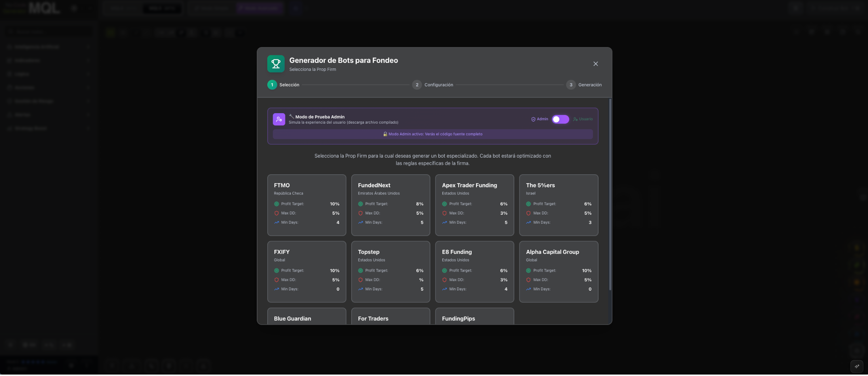Viewport: 868px width, 376px height.
Task: Click the wrench icon on Modo de Prueba Admin banner
Action: 292,116
